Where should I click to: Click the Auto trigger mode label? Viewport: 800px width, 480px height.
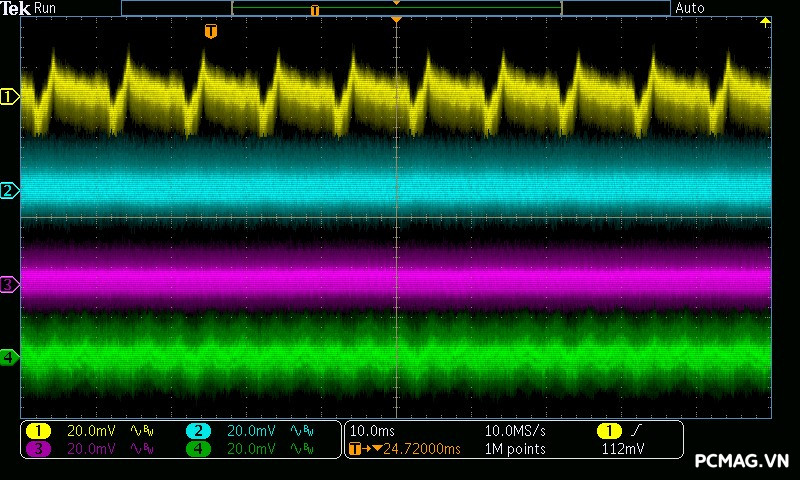(690, 8)
